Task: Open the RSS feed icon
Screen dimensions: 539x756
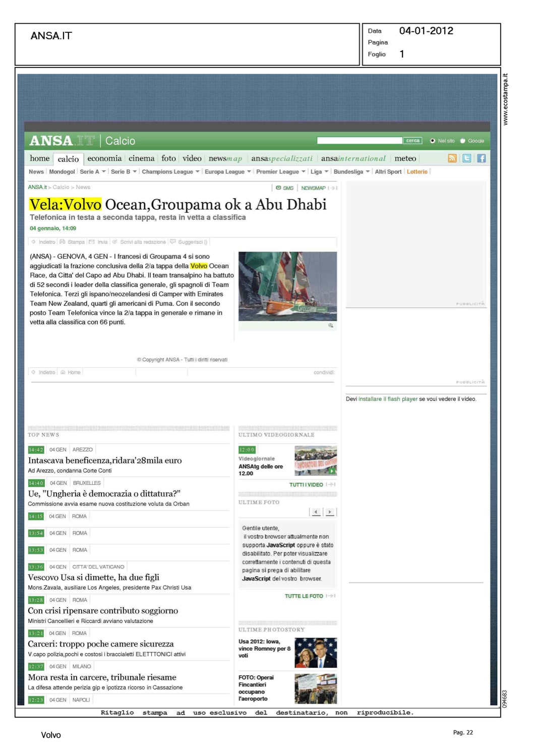Action: click(452, 158)
